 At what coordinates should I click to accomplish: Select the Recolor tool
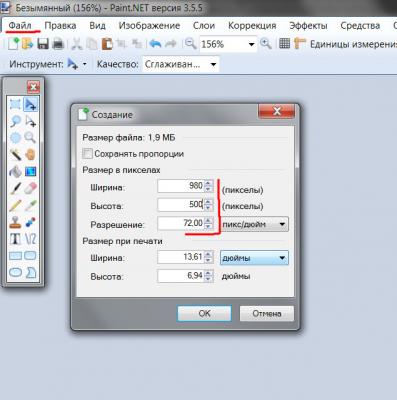31,222
